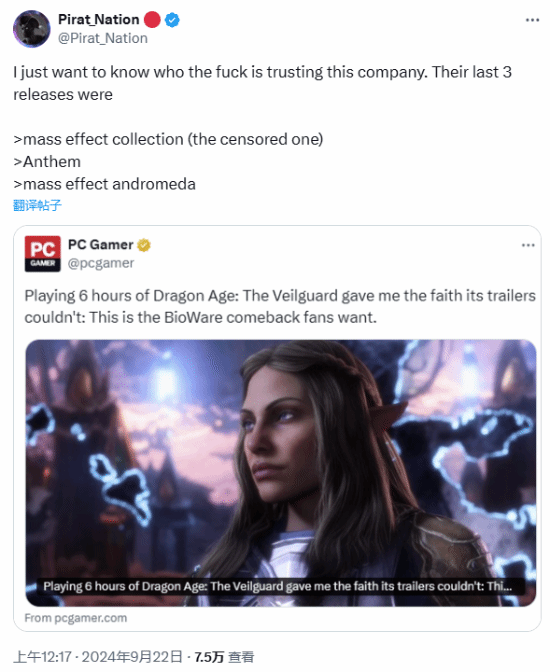Screen dimensions: 550x672
Task: Click the article headline caption overlay
Action: click(x=277, y=586)
